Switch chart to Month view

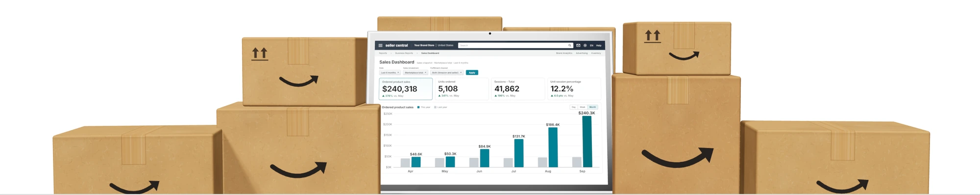(593, 107)
